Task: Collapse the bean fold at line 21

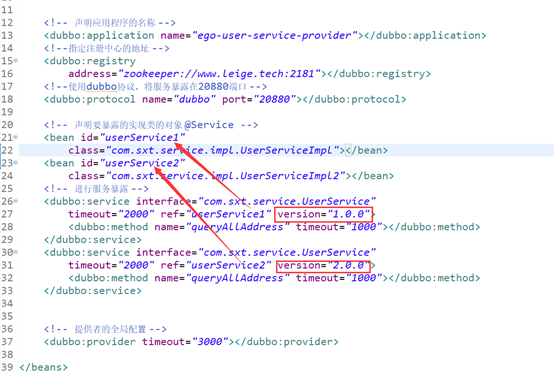Action: pos(16,137)
